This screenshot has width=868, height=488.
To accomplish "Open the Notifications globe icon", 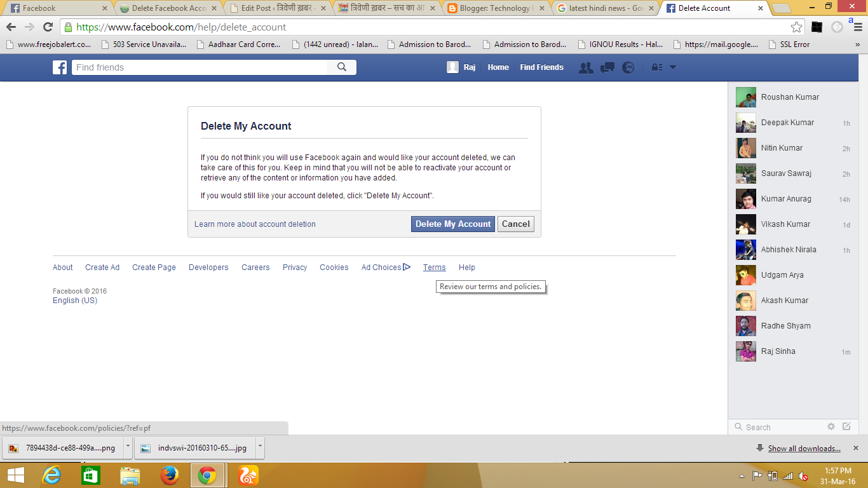I will [628, 67].
